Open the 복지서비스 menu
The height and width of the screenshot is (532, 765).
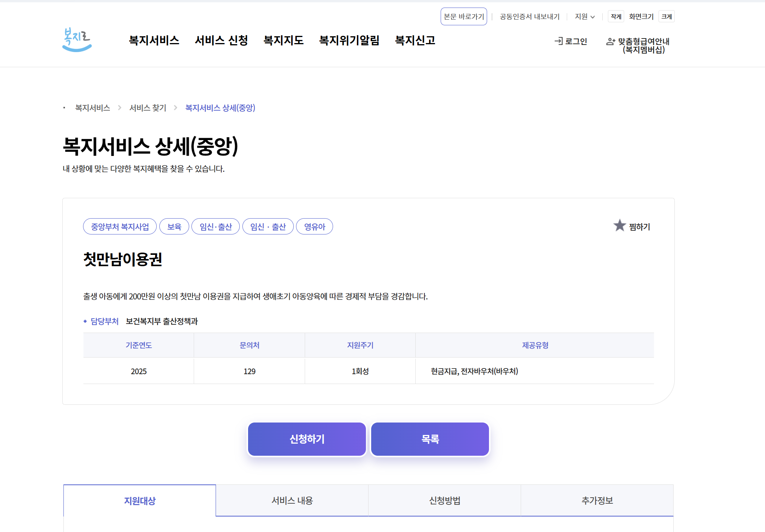point(154,40)
